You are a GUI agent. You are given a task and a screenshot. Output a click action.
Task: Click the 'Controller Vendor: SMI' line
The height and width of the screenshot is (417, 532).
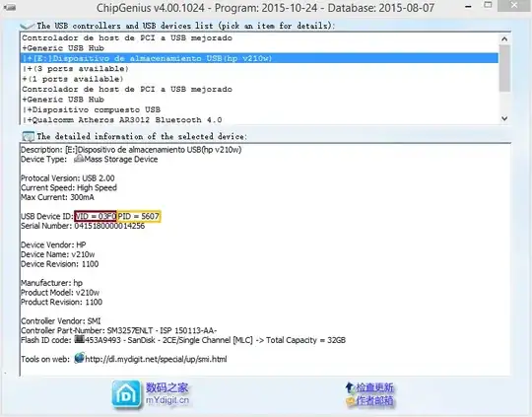point(61,321)
